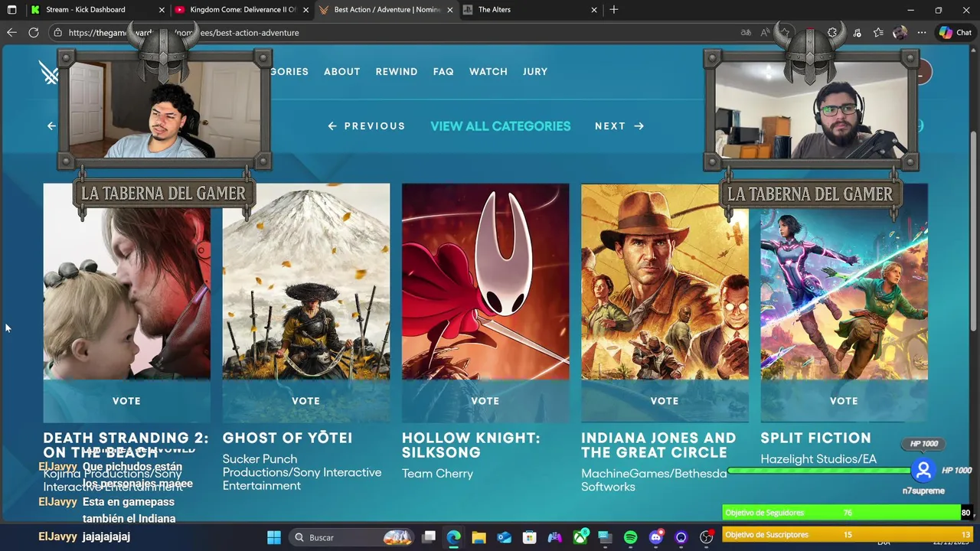The image size is (980, 551).
Task: Close The Alters tab
Action: pos(594,10)
